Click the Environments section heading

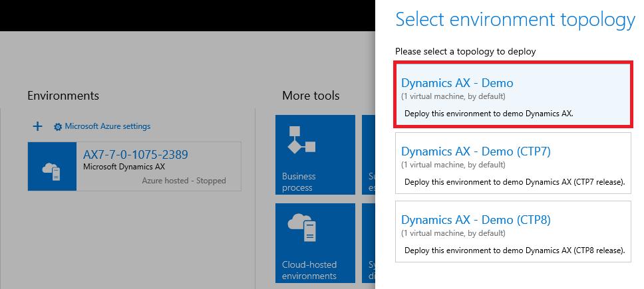click(x=63, y=96)
